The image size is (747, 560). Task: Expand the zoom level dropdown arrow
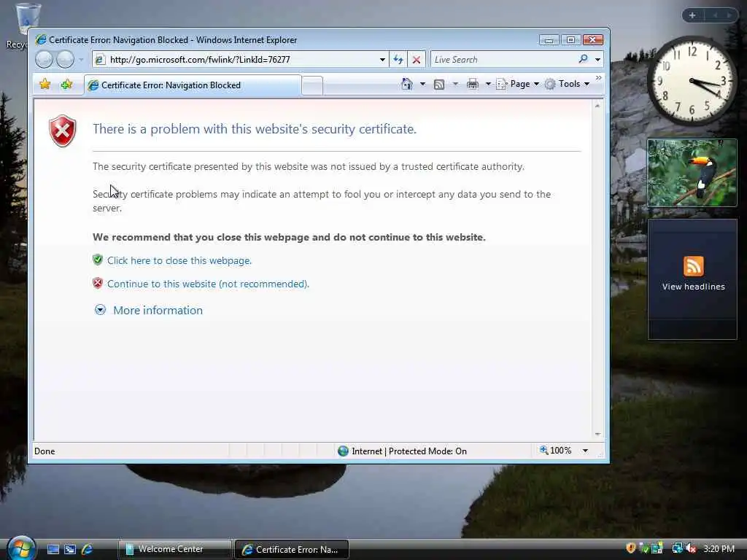point(586,451)
